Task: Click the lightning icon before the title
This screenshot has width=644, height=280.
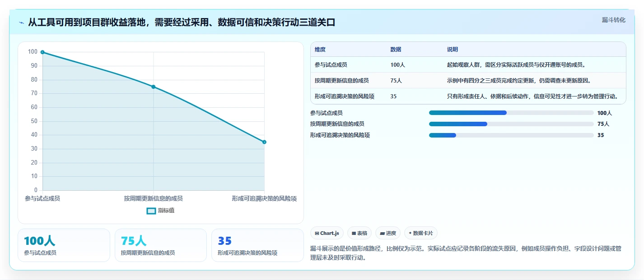Action: (21, 23)
